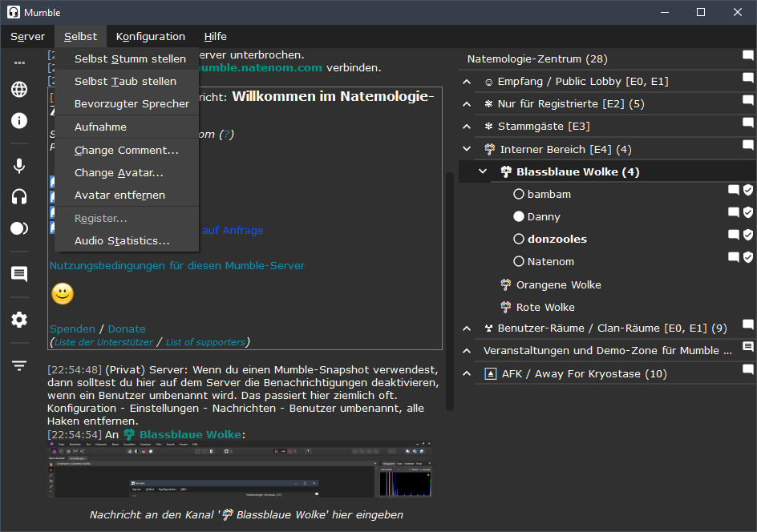Click the auf Anfrage link

233,231
